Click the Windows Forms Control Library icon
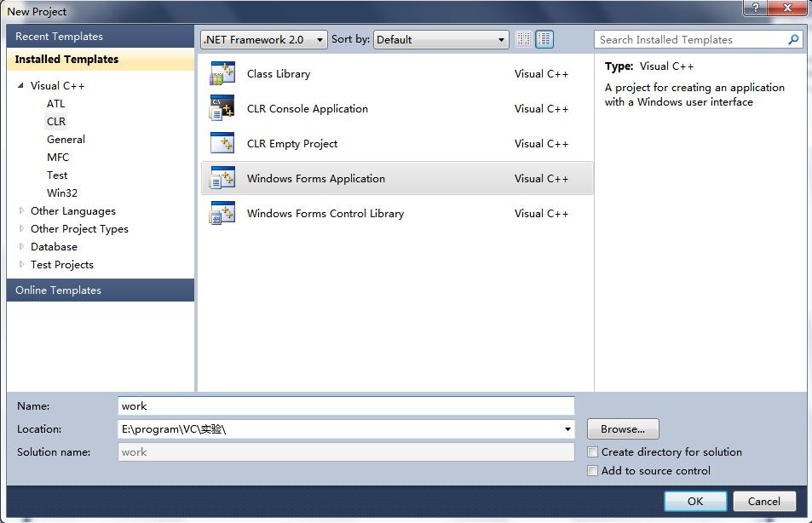Image resolution: width=812 pixels, height=523 pixels. (x=222, y=213)
